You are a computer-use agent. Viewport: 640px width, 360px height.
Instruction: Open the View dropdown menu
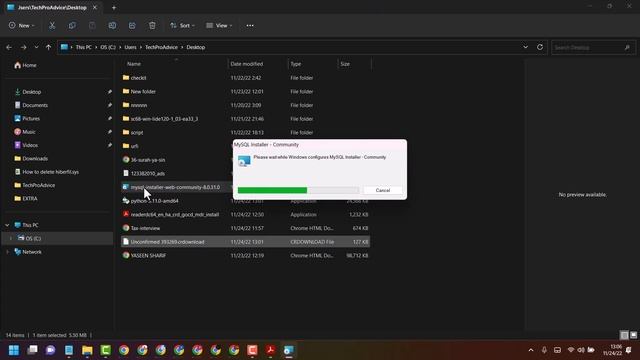click(219, 25)
